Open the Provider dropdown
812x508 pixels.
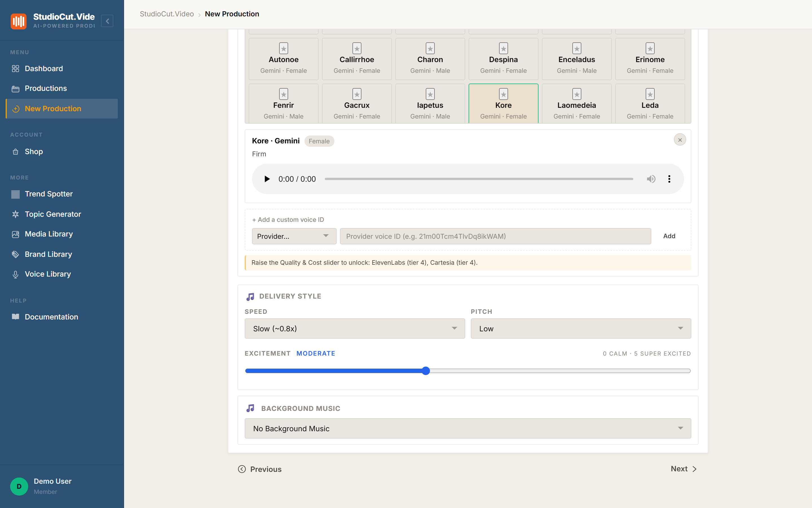[294, 236]
